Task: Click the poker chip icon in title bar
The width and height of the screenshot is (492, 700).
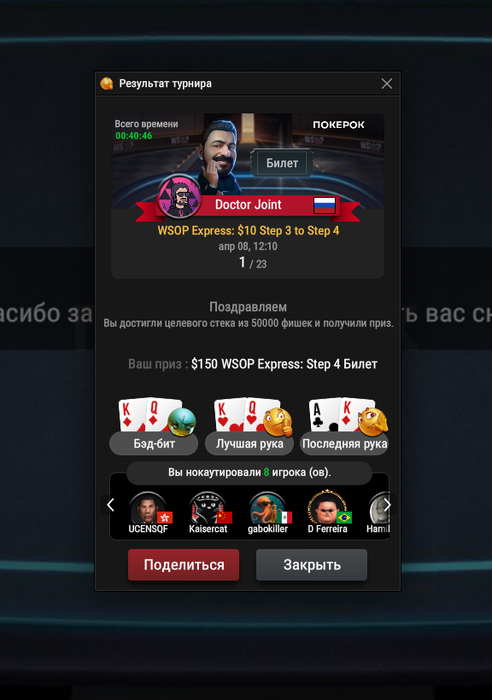Action: click(107, 83)
